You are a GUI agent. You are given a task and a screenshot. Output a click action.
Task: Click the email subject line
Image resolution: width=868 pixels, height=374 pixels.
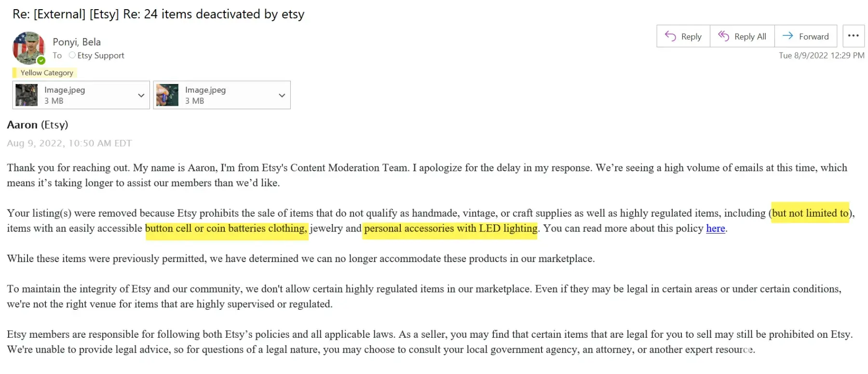(x=158, y=14)
